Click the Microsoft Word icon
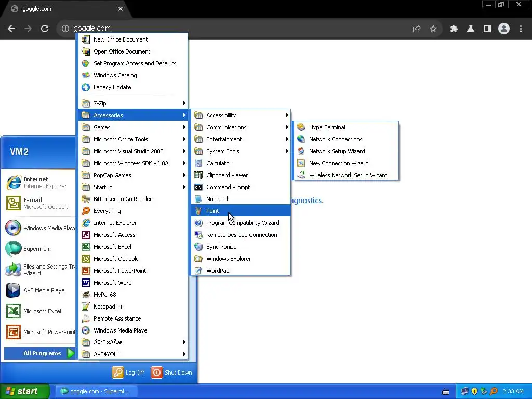This screenshot has height=399, width=532. click(x=86, y=283)
